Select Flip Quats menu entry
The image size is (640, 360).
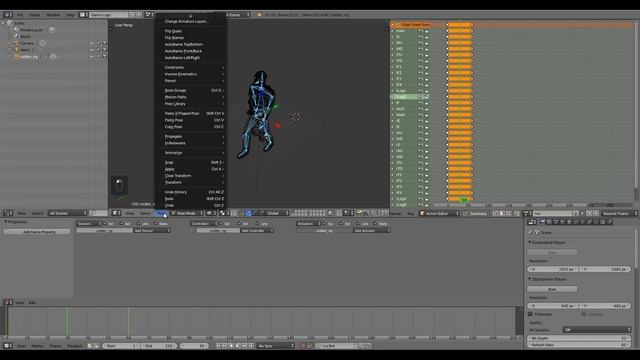[190, 31]
